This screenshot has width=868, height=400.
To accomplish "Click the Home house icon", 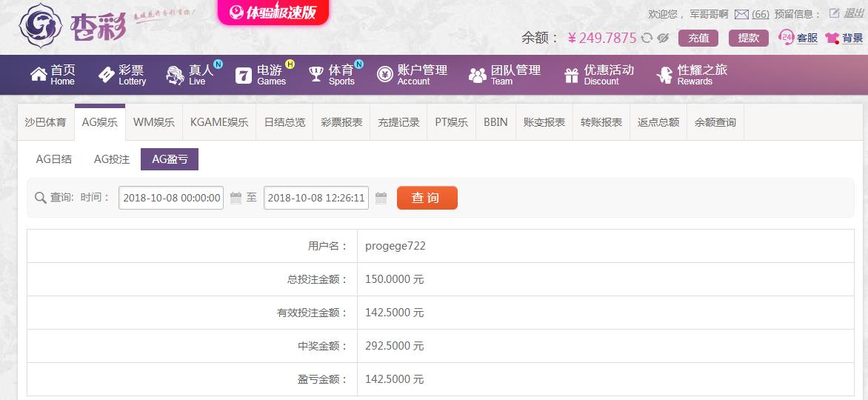I will click(x=39, y=74).
